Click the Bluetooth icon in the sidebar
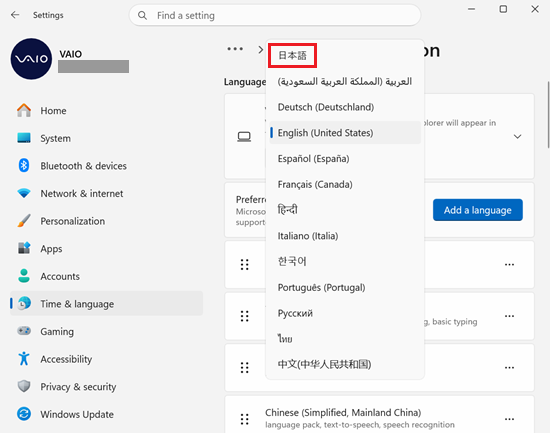Viewport: 550px width, 433px height. click(x=24, y=165)
